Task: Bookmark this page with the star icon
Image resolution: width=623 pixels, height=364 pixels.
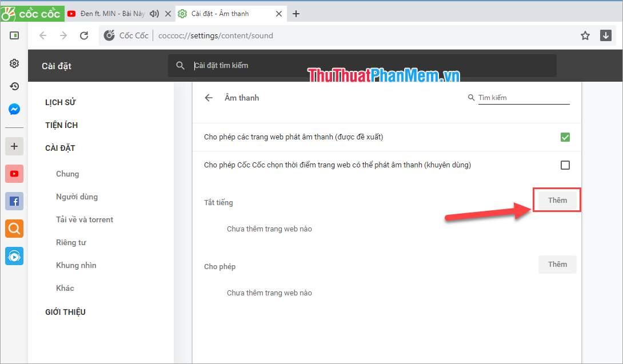Action: [585, 35]
